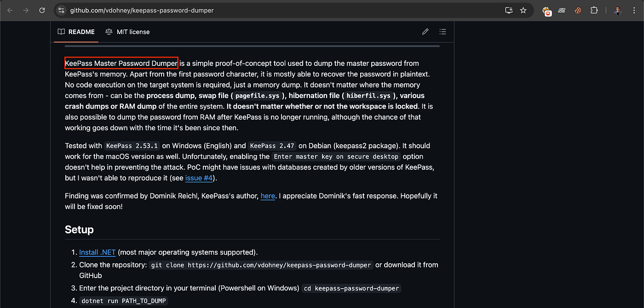Click the 'dotnet run PATH_TO_DUMP' code snippet
The height and width of the screenshot is (308, 644).
pos(125,301)
